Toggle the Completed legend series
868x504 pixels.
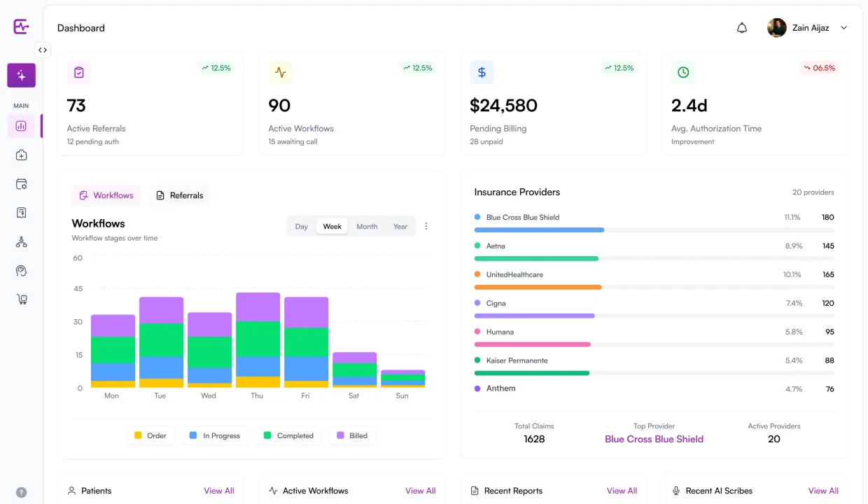(288, 435)
